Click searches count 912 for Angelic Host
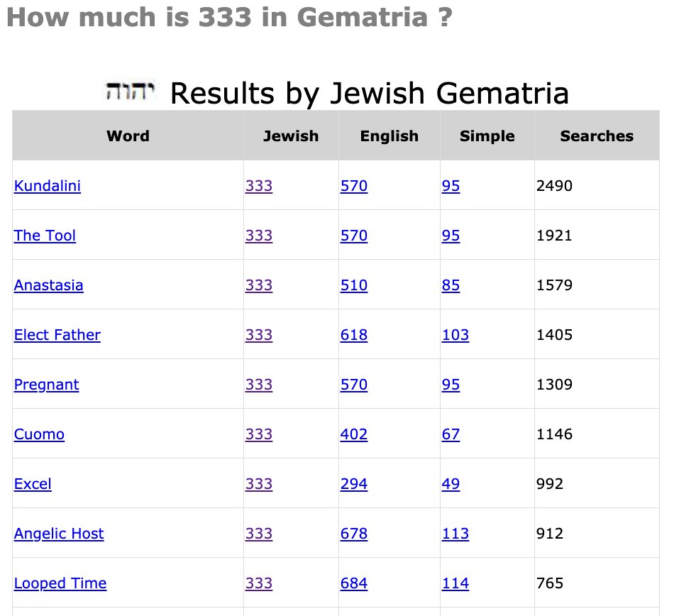 [x=550, y=534]
